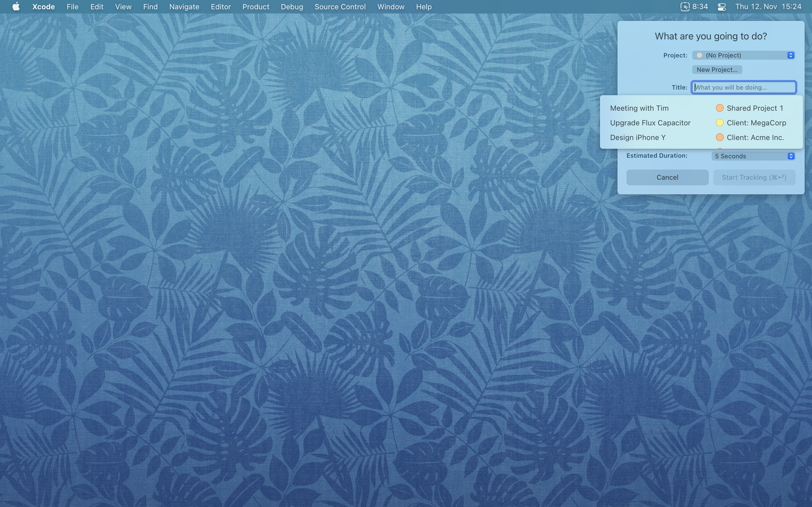Open the Debug menu

tap(292, 7)
